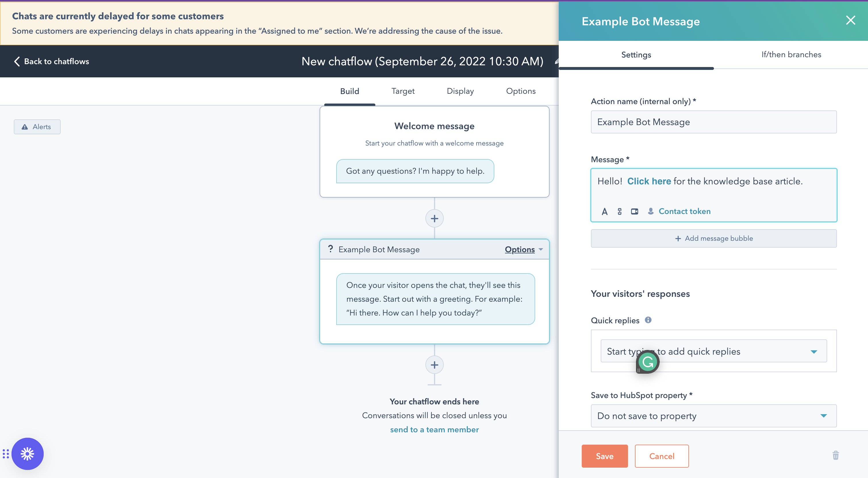868x478 pixels.
Task: Open the HubSpot help widget bottom left
Action: pos(28,454)
